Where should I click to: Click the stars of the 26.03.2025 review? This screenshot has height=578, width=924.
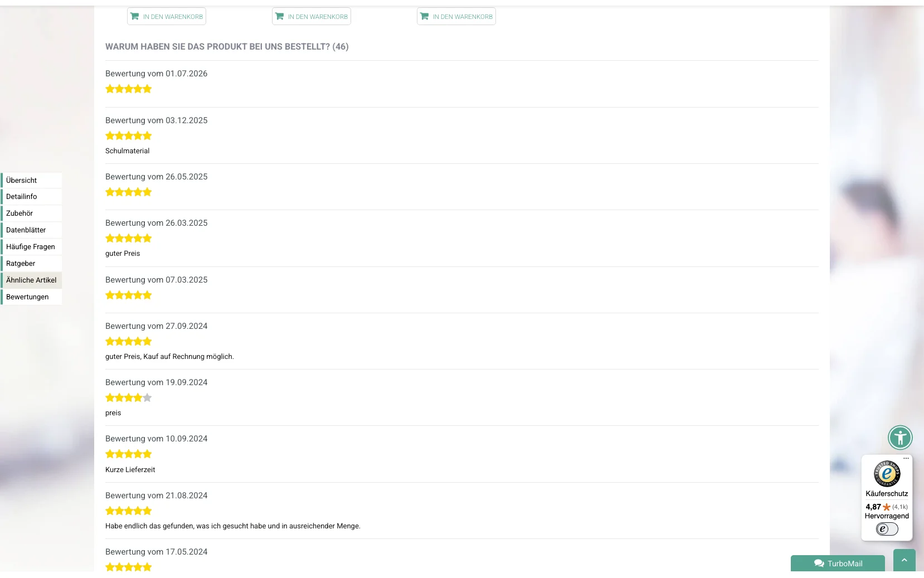[129, 238]
